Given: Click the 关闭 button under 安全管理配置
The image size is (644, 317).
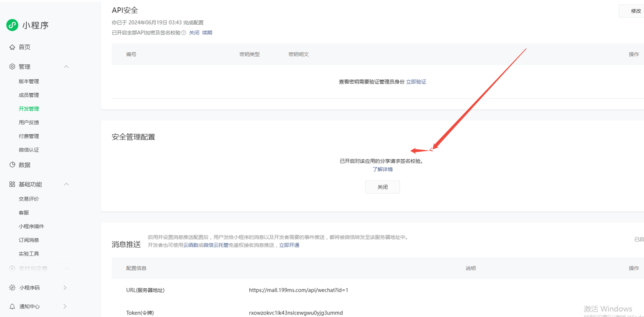Looking at the screenshot, I should (x=382, y=187).
